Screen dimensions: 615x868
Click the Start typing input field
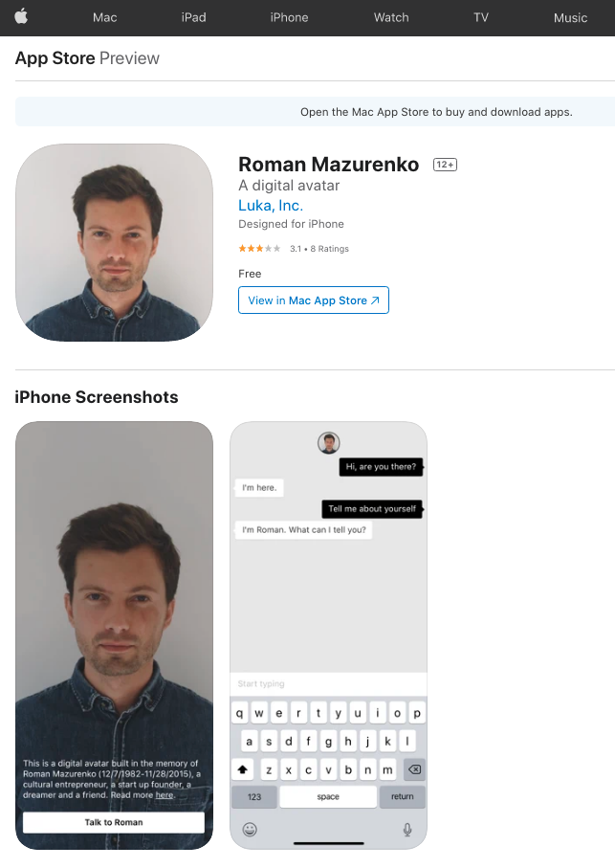coord(328,684)
